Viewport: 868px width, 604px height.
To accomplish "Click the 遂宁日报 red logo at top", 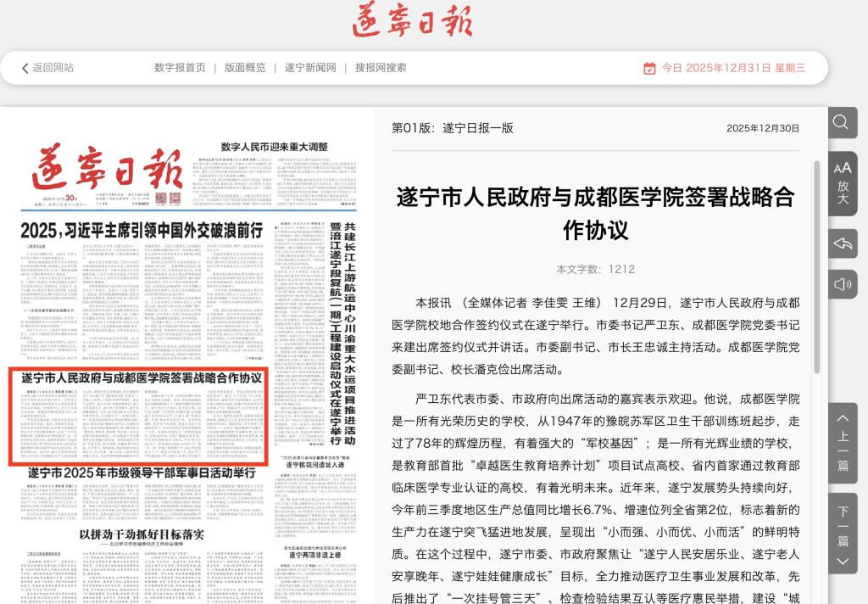I will [x=412, y=22].
